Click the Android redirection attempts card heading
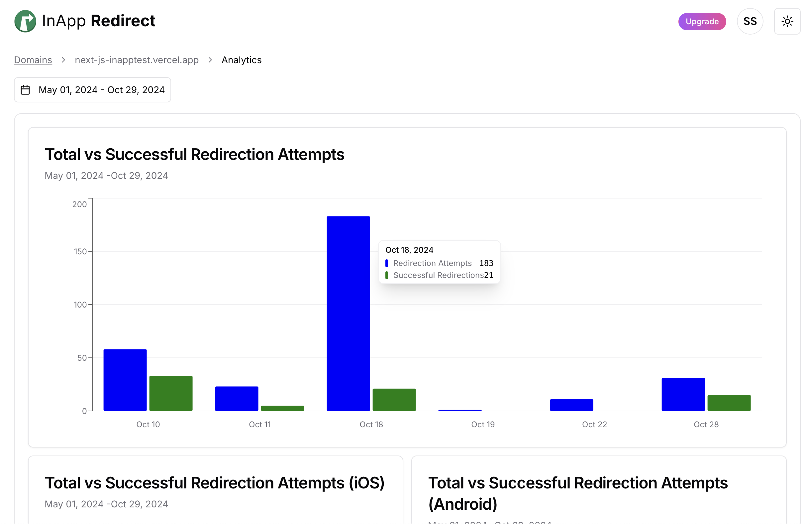The height and width of the screenshot is (524, 812). (578, 493)
